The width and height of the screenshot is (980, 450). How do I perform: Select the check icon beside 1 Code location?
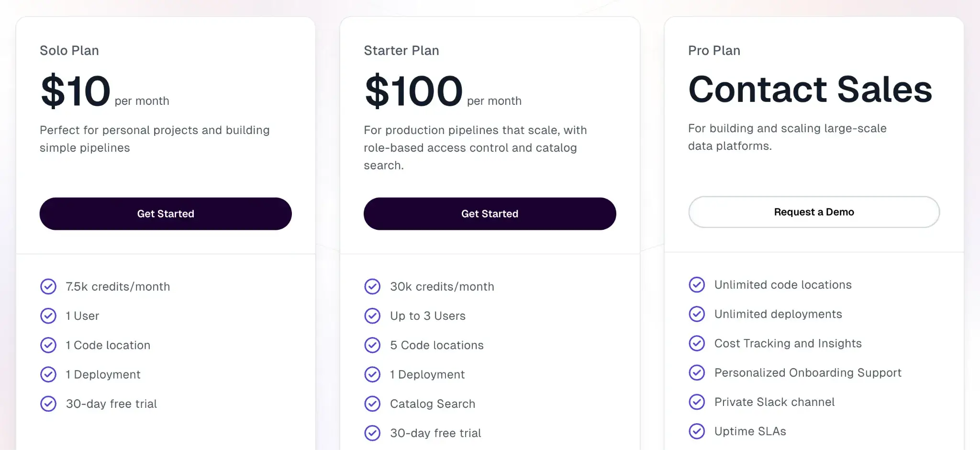(x=48, y=345)
